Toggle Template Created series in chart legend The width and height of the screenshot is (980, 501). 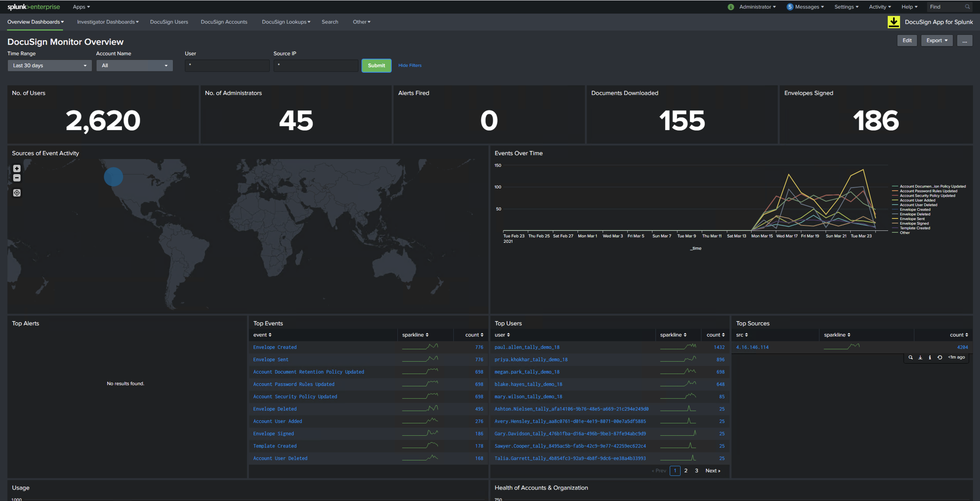pos(915,228)
